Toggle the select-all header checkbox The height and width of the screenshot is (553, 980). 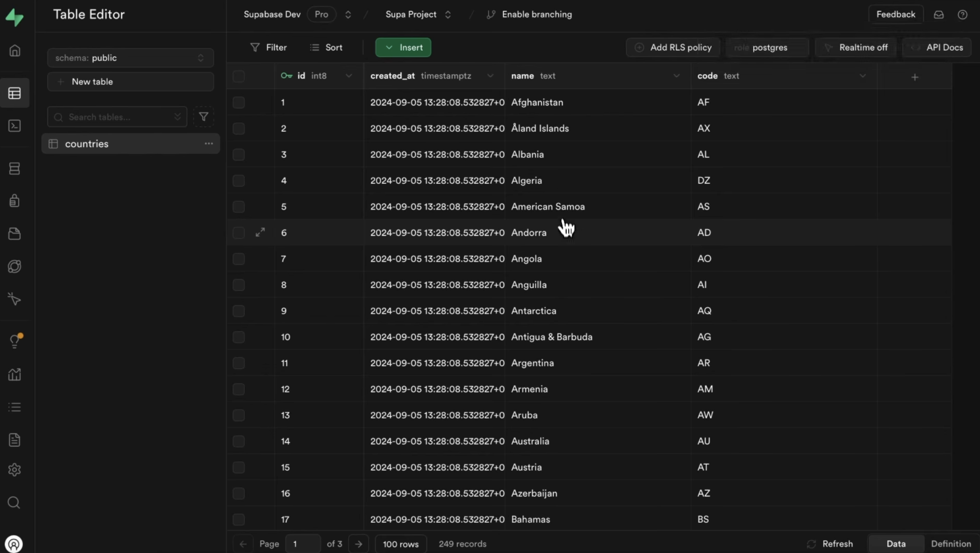(x=239, y=76)
